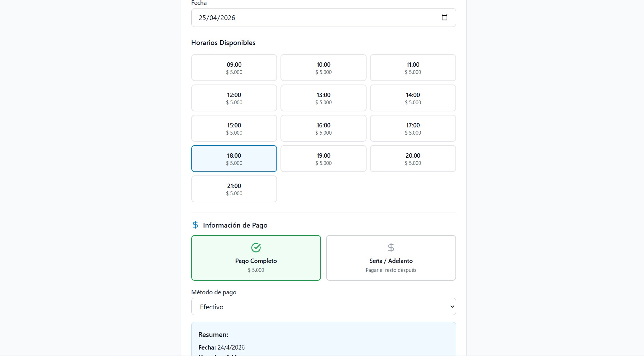Toggle the selected 18:00 time slot
The width and height of the screenshot is (644, 356).
(x=234, y=159)
